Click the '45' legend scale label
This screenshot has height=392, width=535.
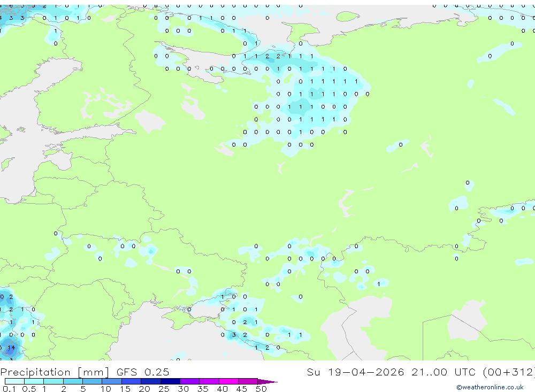click(242, 389)
